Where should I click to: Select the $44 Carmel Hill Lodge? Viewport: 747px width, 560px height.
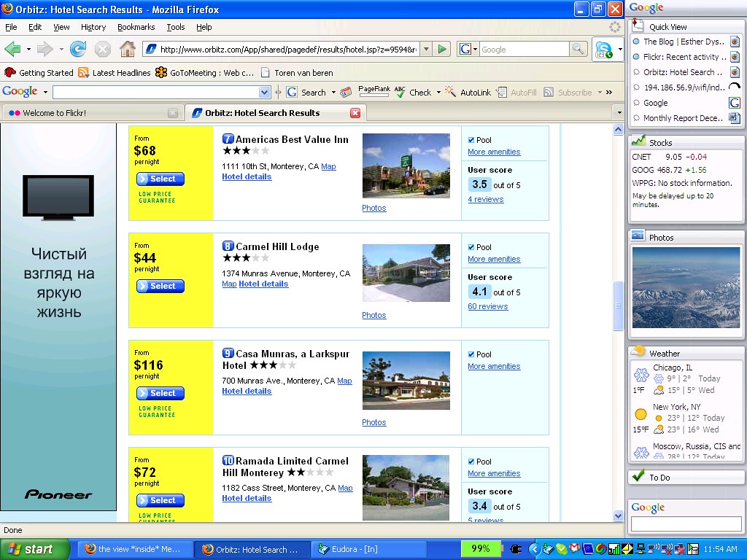(160, 286)
